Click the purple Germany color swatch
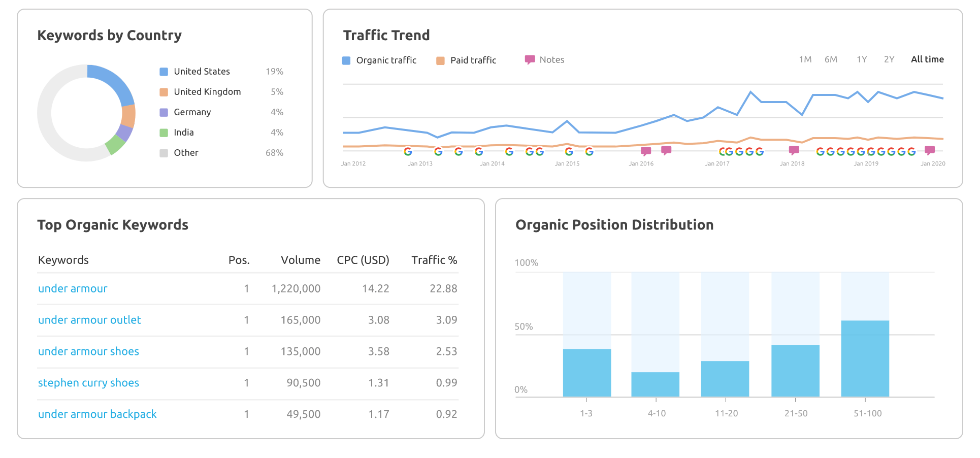The image size is (980, 458). (x=164, y=112)
